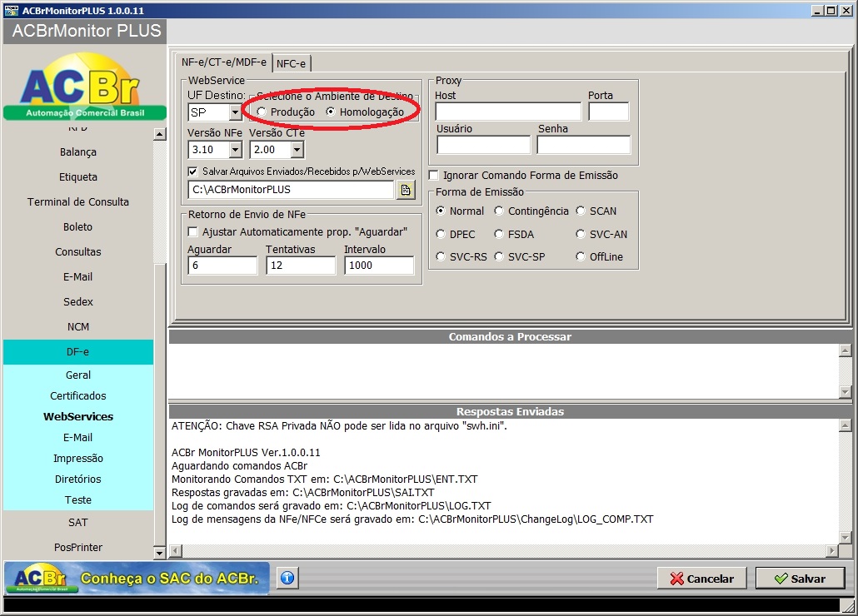Screen dimensions: 858x616
Task: Click the sidebar scrollbar up arrow
Action: [159, 134]
